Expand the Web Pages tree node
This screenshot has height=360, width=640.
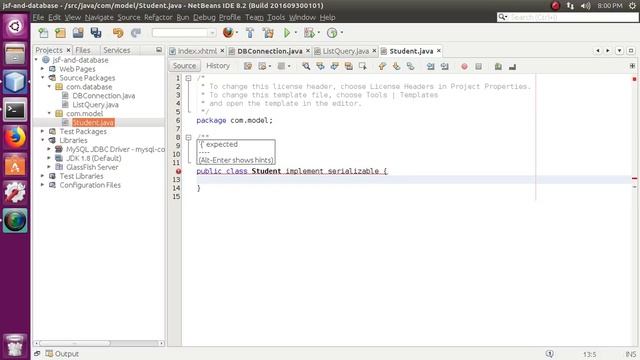point(42,69)
